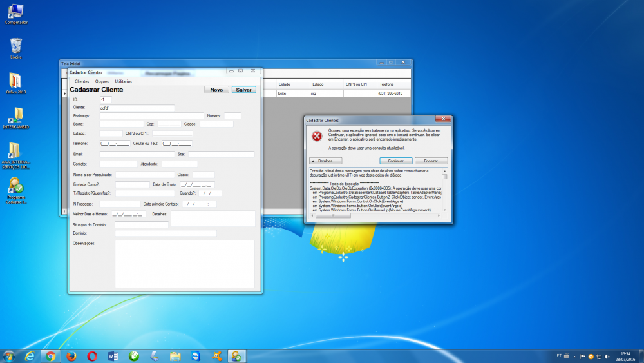Open the Lixeira recycle bin icon
The width and height of the screenshot is (644, 363).
(x=15, y=46)
